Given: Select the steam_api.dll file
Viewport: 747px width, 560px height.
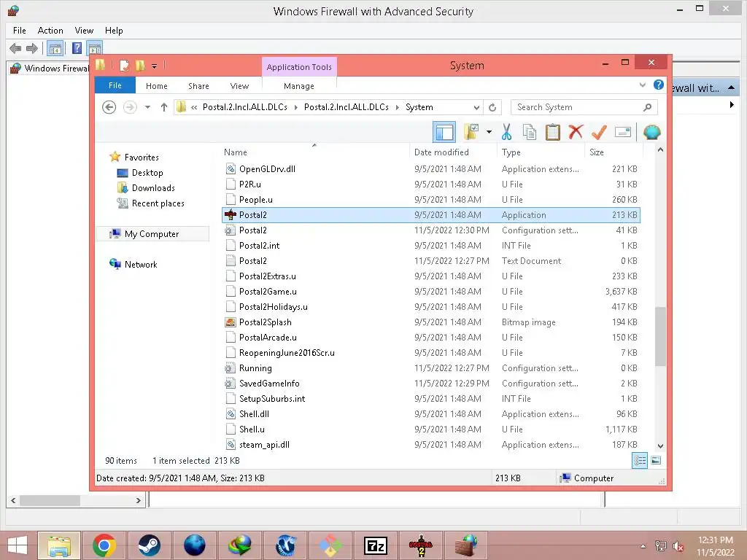Looking at the screenshot, I should [x=430, y=445].
